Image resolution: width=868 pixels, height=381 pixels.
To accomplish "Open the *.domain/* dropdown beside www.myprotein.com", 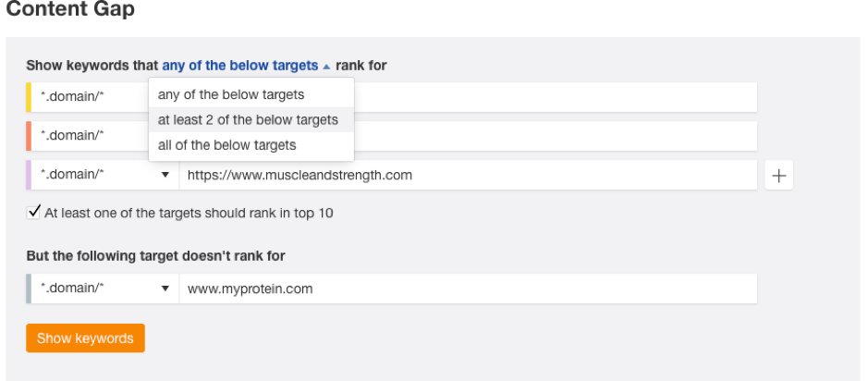I will point(105,289).
